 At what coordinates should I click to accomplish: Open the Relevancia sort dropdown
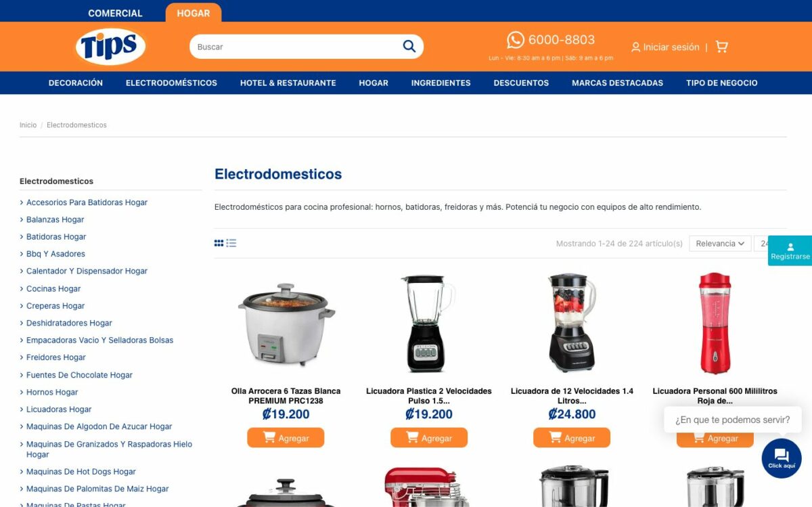coord(720,244)
